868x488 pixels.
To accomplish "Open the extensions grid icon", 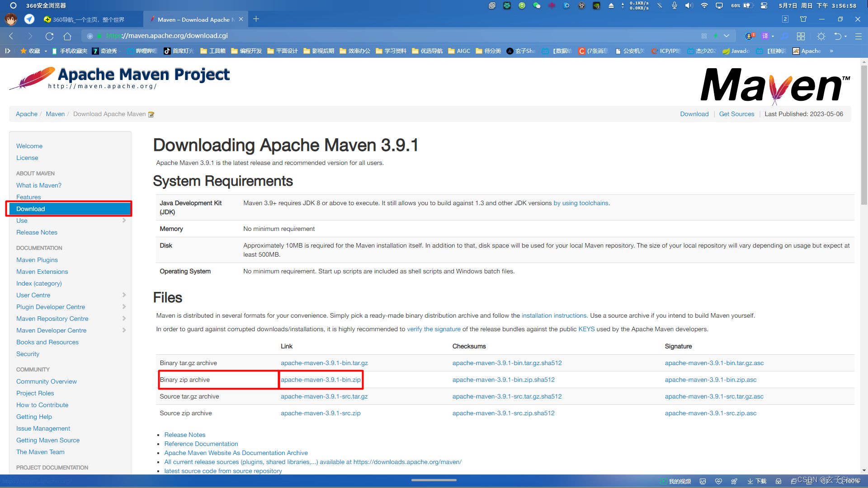I will [801, 36].
